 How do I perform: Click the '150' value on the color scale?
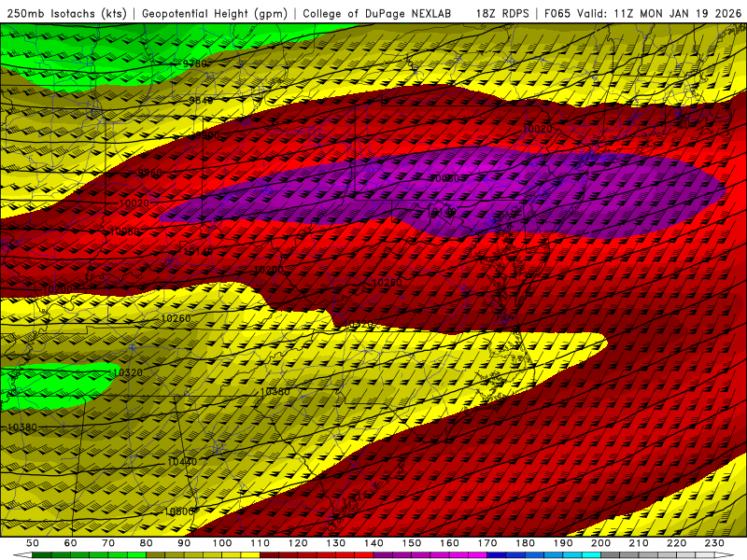click(x=411, y=543)
